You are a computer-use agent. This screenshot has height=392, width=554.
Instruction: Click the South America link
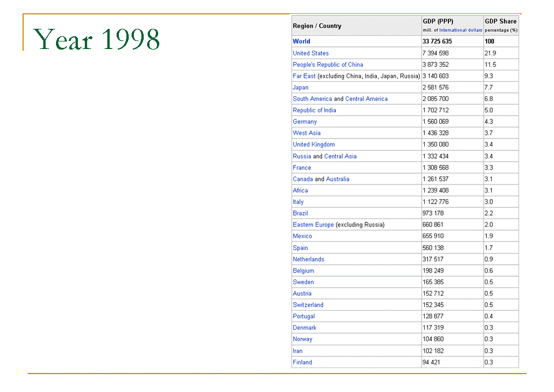coord(312,99)
